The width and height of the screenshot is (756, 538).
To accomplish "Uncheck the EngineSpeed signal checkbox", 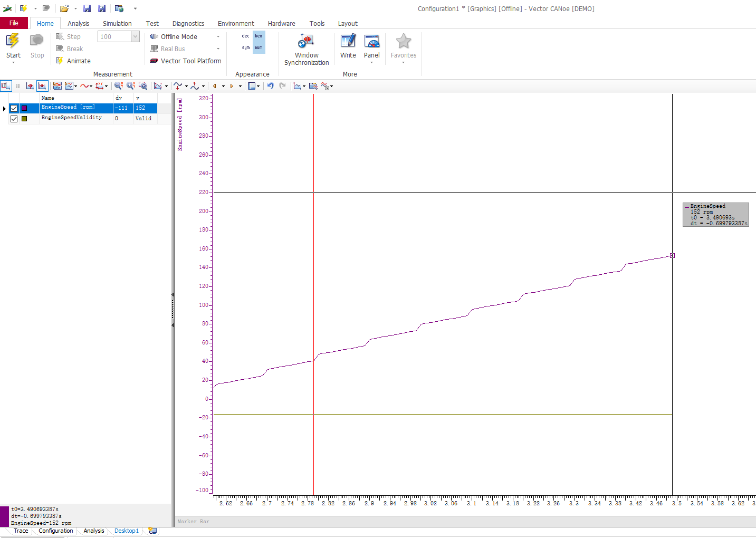I will pyautogui.click(x=14, y=108).
